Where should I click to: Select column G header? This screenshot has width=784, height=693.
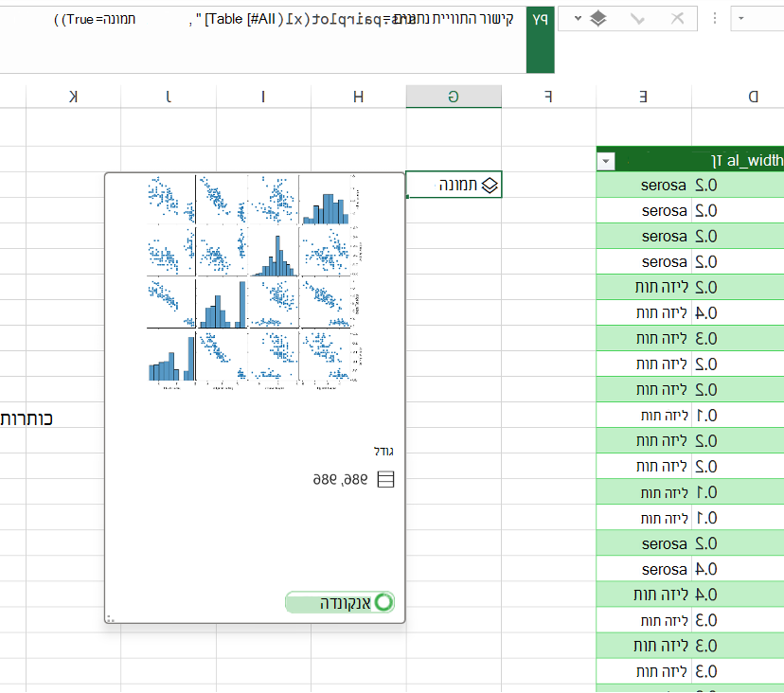pos(454,97)
